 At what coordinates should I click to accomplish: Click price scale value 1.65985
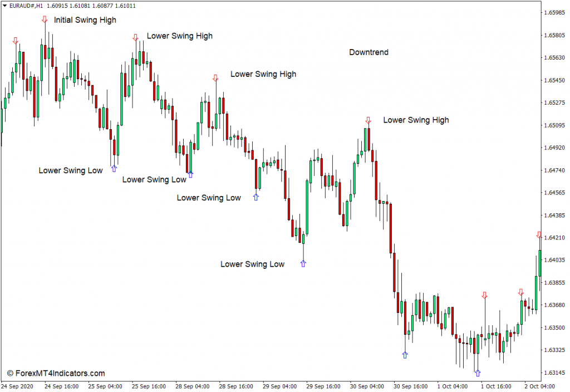pyautogui.click(x=554, y=13)
